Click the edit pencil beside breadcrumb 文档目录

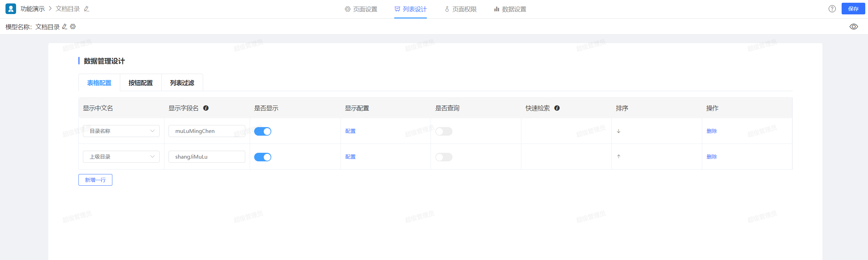coord(87,9)
